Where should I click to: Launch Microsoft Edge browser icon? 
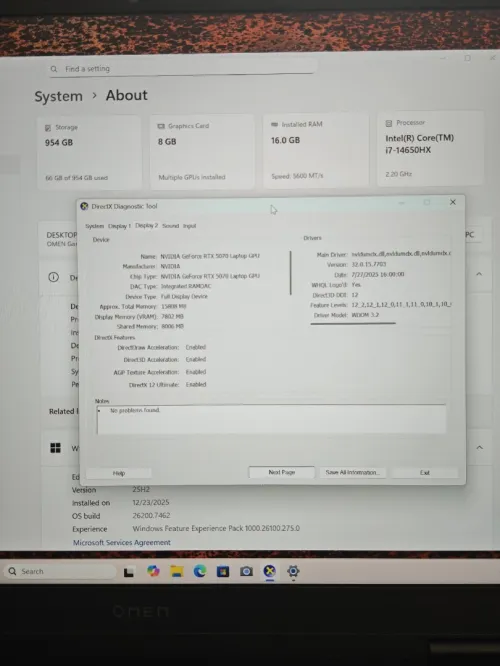200,571
